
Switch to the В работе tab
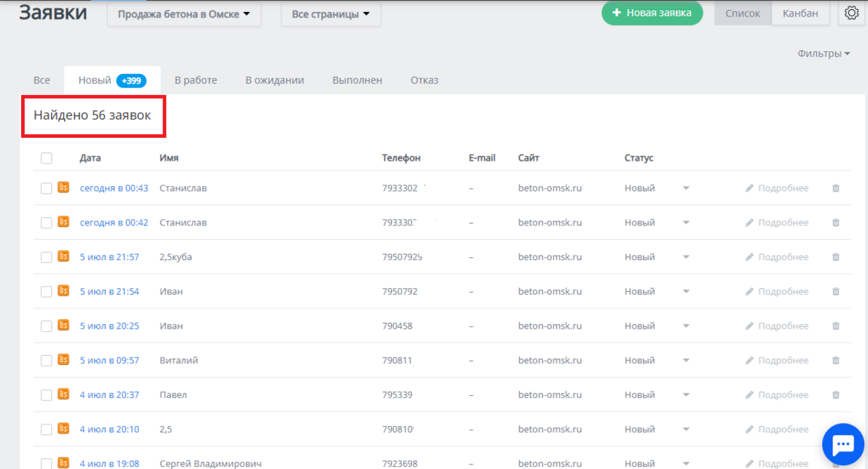pos(195,80)
